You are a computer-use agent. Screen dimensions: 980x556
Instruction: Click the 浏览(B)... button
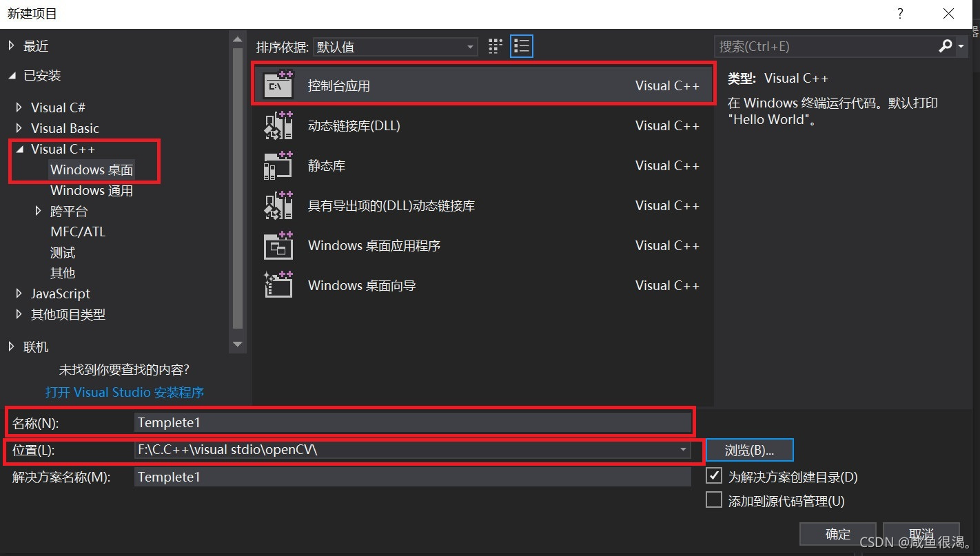[x=749, y=450]
